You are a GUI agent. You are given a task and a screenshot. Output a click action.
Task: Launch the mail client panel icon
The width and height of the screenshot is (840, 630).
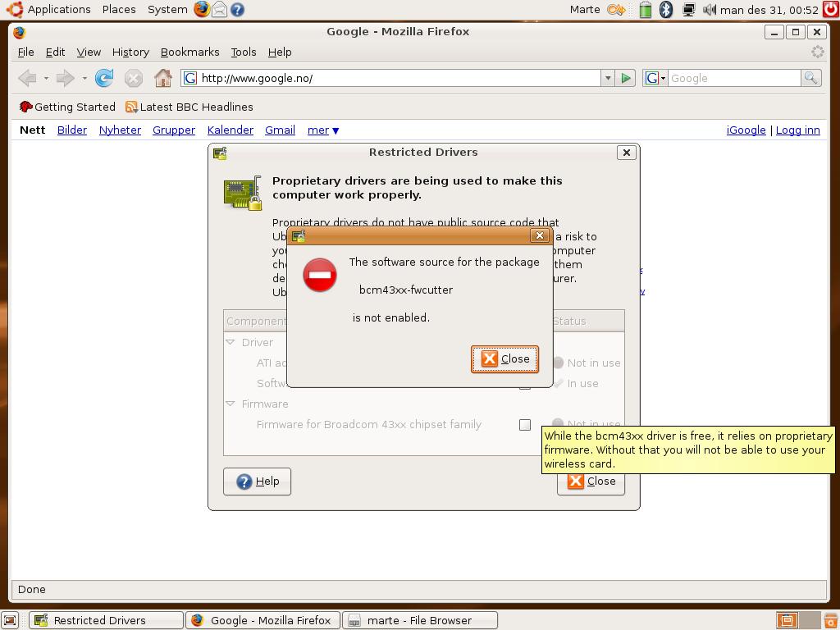point(219,9)
